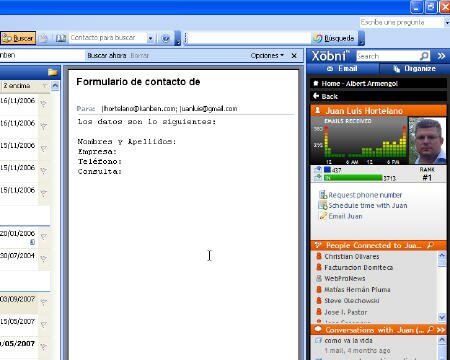Image resolution: width=450 pixels, height=360 pixels.
Task: Flag the 15/05/2007 message
Action: click(44, 324)
